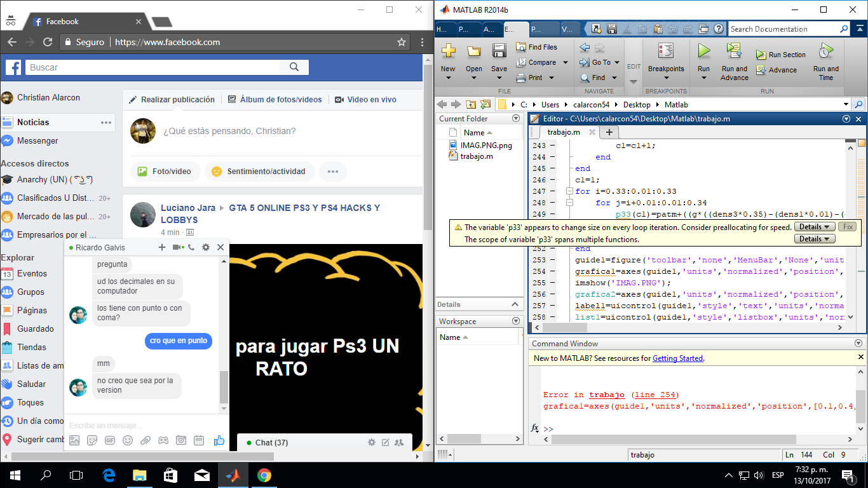The image size is (868, 488).
Task: Reload the Facebook page in Chrome
Action: [x=48, y=42]
